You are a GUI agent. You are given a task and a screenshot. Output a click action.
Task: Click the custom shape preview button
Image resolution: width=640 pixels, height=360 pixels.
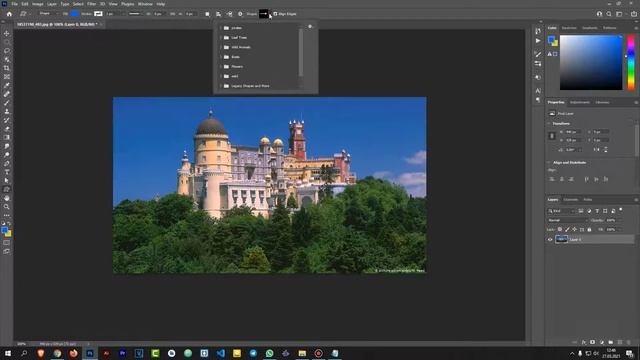264,14
